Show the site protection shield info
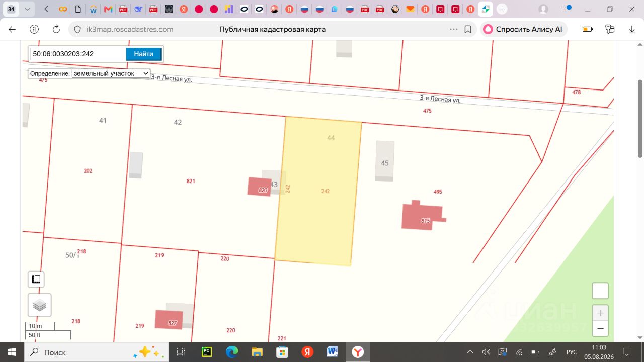This screenshot has width=644, height=362. (x=77, y=29)
